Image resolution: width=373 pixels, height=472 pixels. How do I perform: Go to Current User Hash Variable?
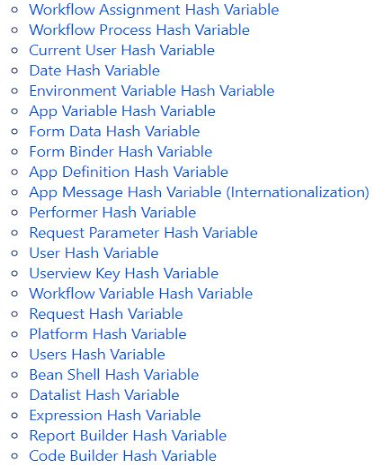[122, 50]
